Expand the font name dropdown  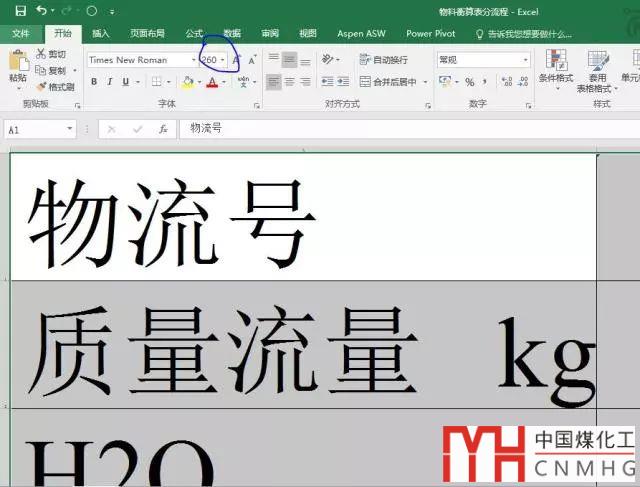(194, 60)
